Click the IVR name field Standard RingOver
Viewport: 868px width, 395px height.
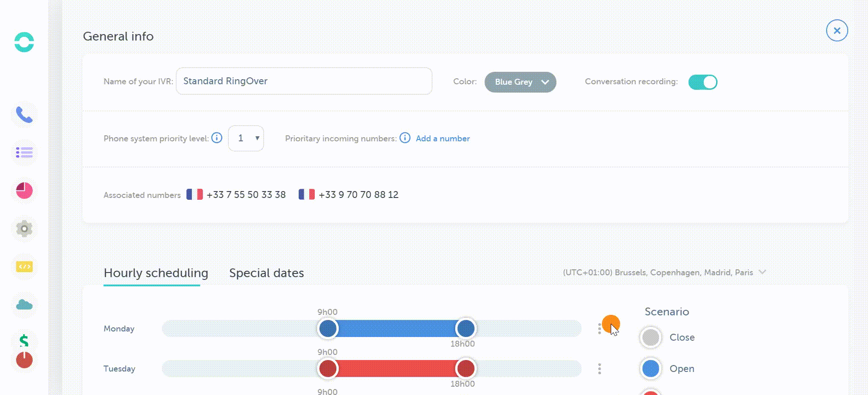pos(304,81)
